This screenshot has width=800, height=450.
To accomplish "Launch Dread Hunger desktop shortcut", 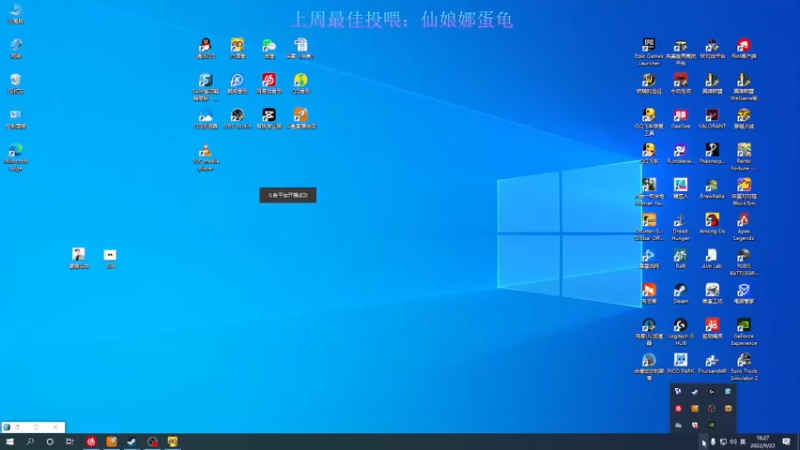I will coord(680,227).
